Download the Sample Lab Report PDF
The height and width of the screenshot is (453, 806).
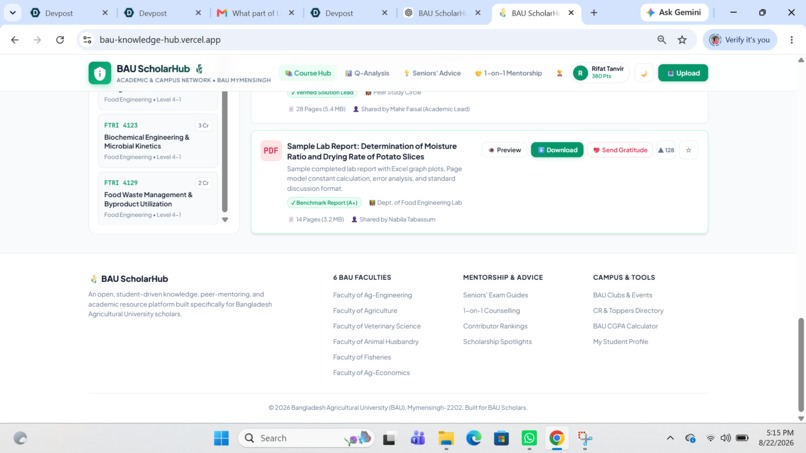tap(557, 150)
